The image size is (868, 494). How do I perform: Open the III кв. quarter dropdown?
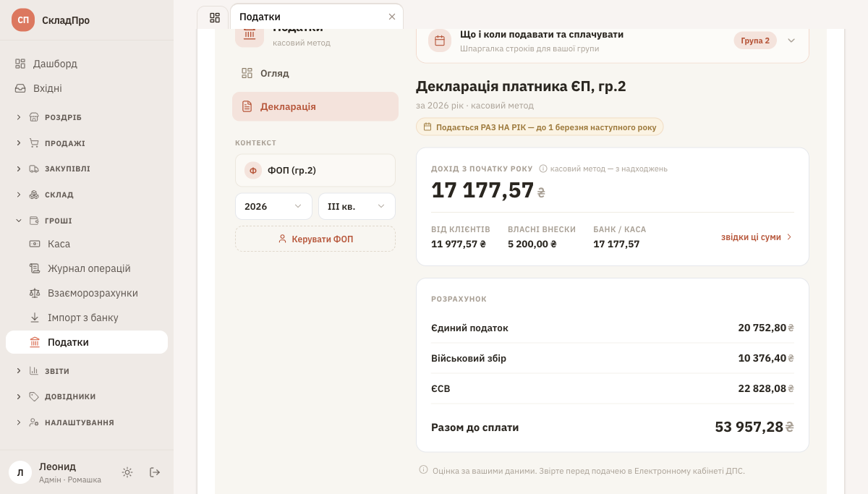[357, 206]
